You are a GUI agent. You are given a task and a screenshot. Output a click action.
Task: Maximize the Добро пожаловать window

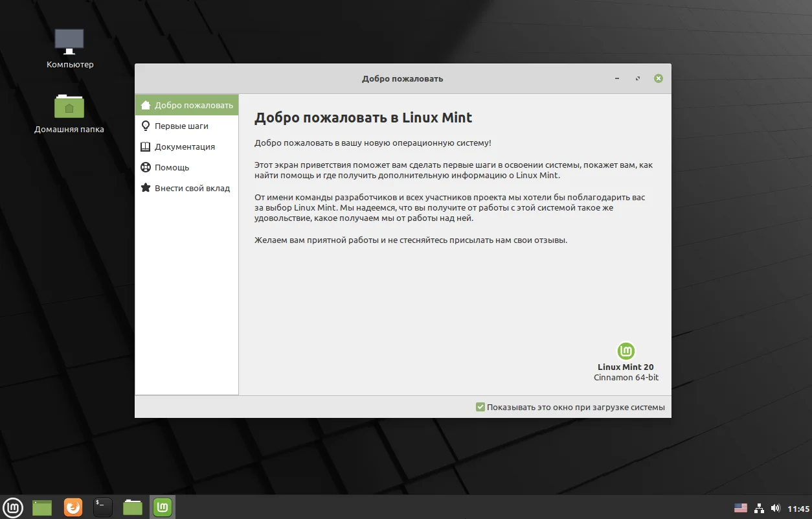[x=638, y=78]
